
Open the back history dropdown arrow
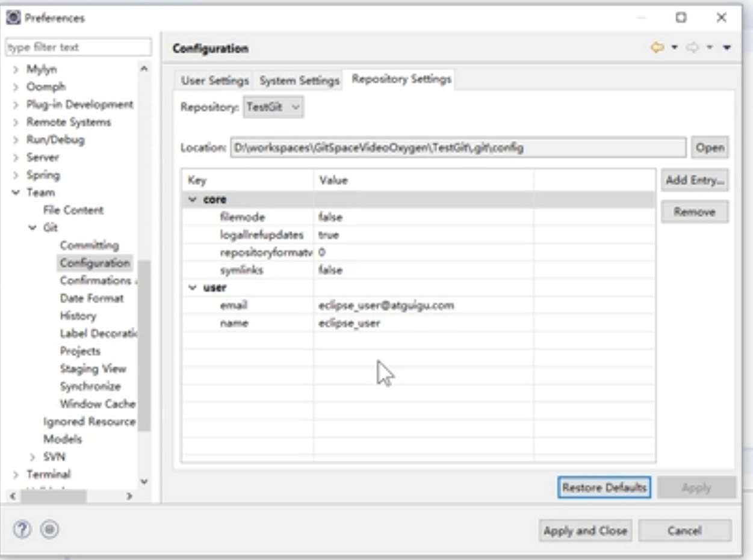[674, 48]
